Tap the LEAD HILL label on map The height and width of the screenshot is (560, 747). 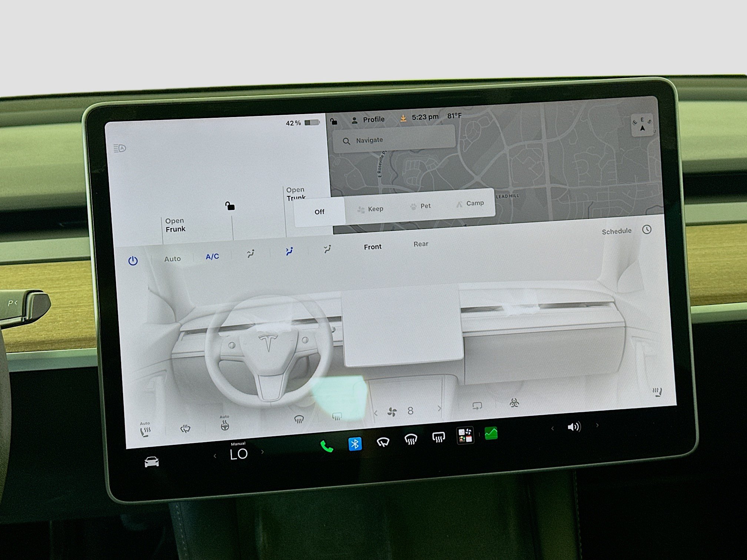(x=508, y=196)
